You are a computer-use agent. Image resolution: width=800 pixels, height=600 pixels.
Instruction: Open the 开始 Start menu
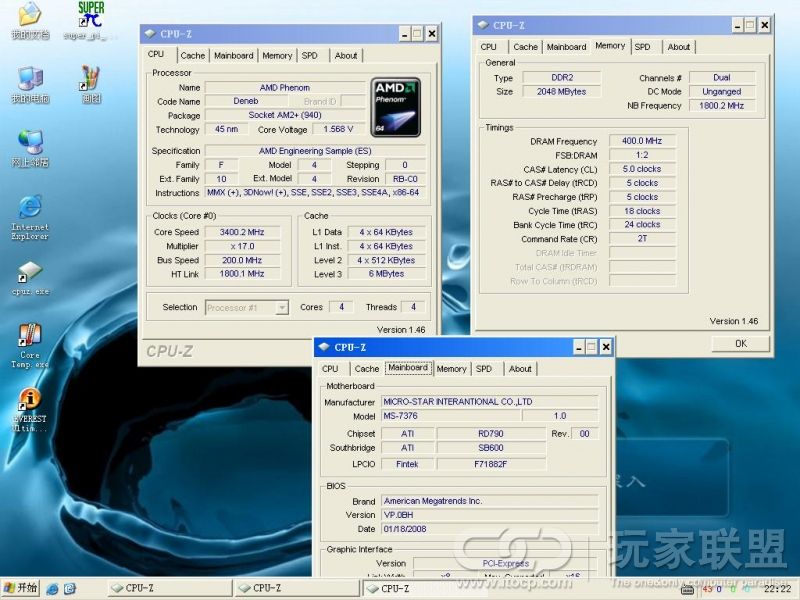[x=20, y=588]
